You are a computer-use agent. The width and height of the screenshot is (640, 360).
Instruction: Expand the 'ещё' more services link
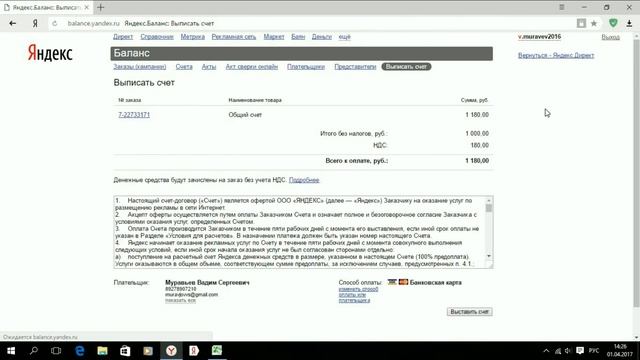[x=344, y=37]
